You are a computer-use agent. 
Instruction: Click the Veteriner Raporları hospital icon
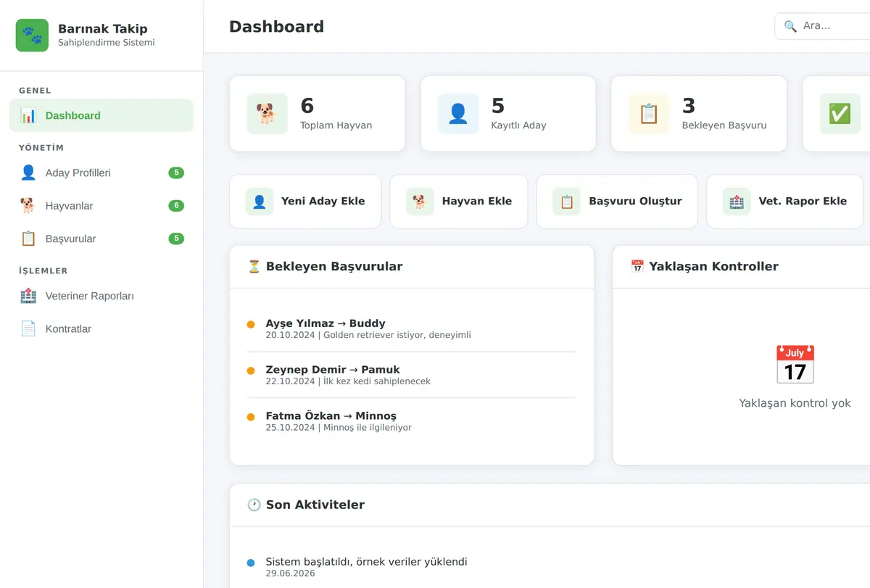[28, 296]
